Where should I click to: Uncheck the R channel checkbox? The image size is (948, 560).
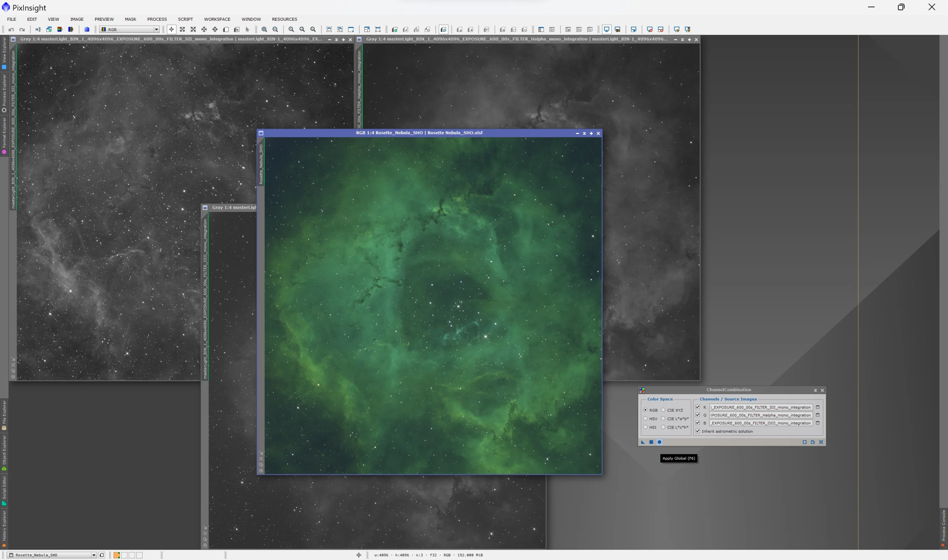[698, 407]
